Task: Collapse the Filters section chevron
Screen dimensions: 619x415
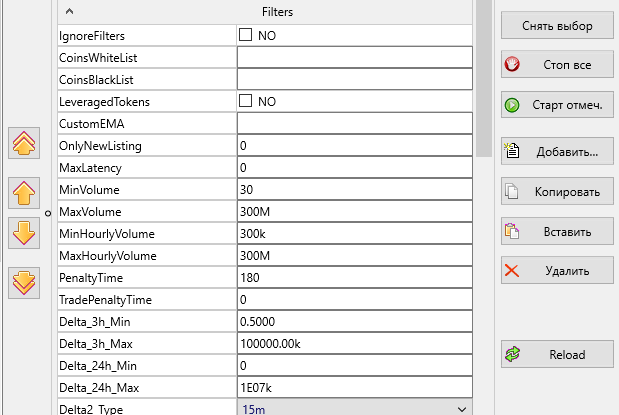Action: [70, 12]
